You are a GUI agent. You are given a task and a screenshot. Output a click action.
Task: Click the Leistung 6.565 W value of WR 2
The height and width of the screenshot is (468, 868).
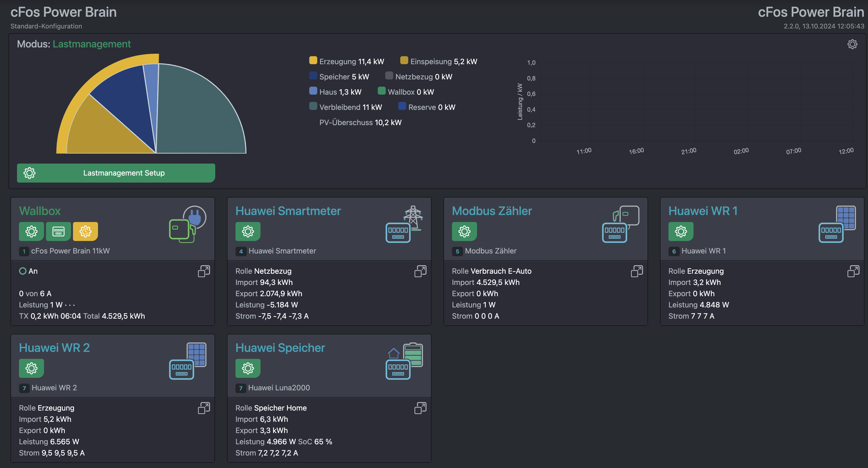49,442
